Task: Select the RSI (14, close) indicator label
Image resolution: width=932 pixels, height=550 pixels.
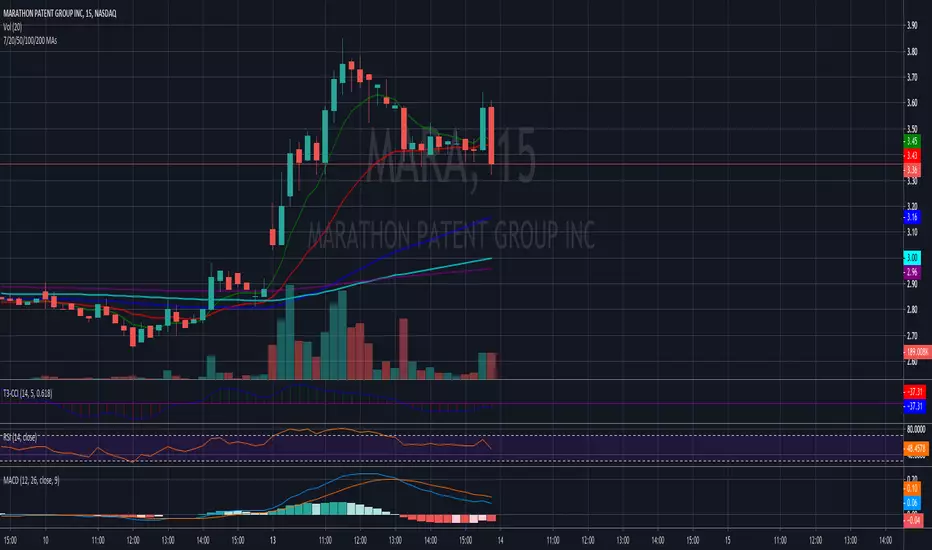Action: (20, 437)
